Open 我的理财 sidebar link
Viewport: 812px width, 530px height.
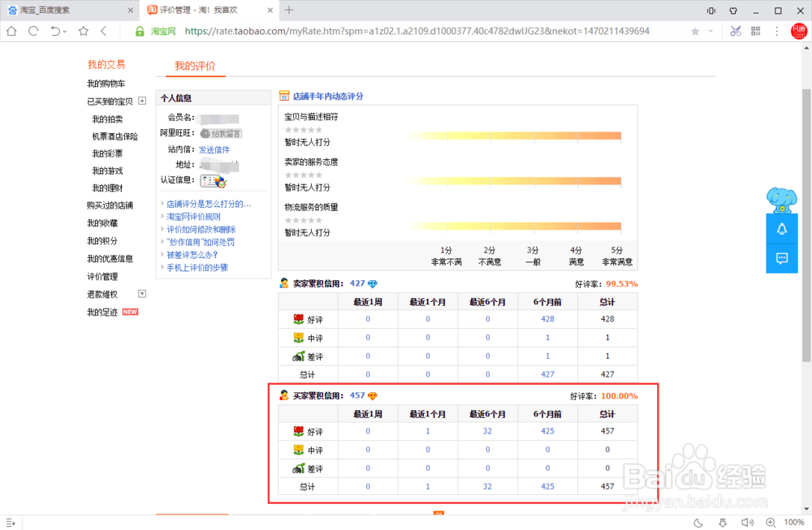(107, 187)
